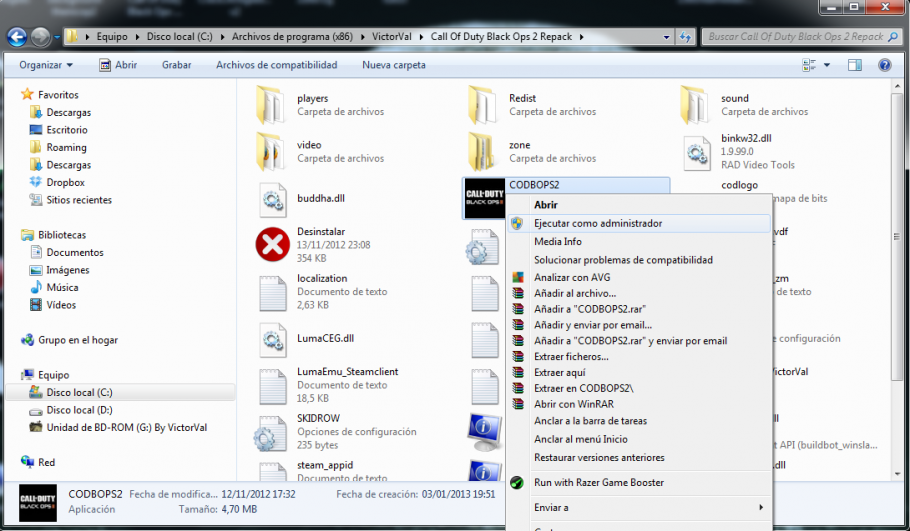Open the players folder icon
The image size is (910, 531).
(272, 105)
